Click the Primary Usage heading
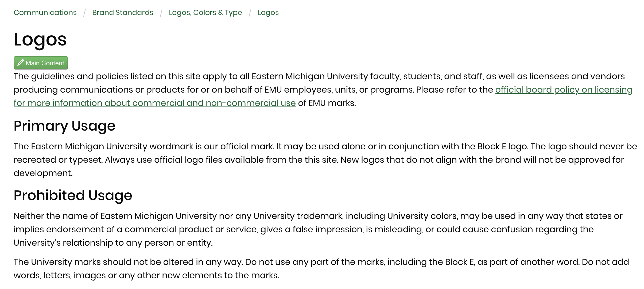Image resolution: width=644 pixels, height=289 pixels. point(64,126)
